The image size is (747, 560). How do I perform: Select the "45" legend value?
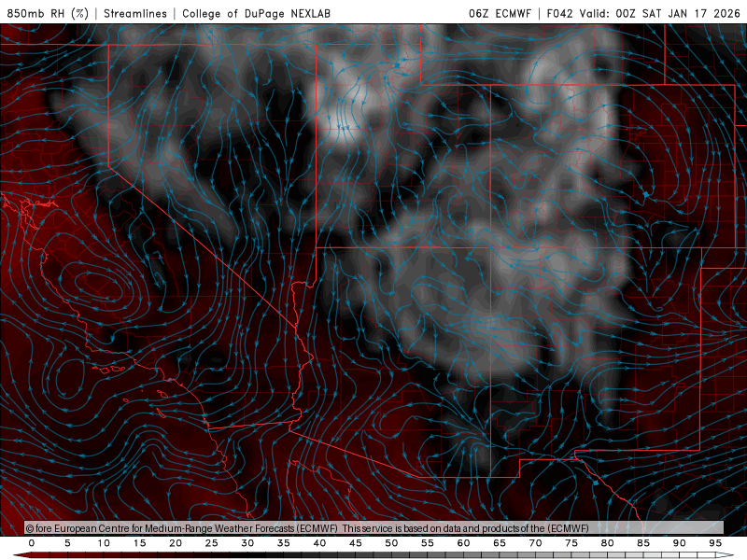(356, 543)
